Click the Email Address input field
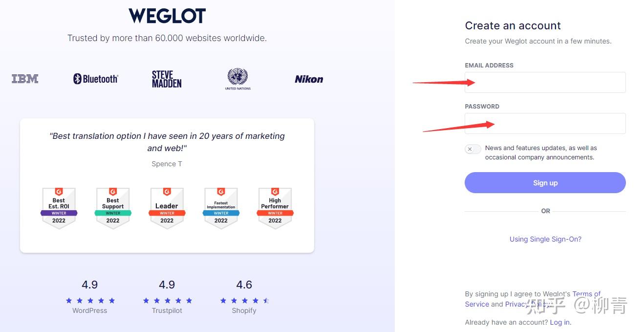Screen dimensions: 644x332 coord(545,82)
